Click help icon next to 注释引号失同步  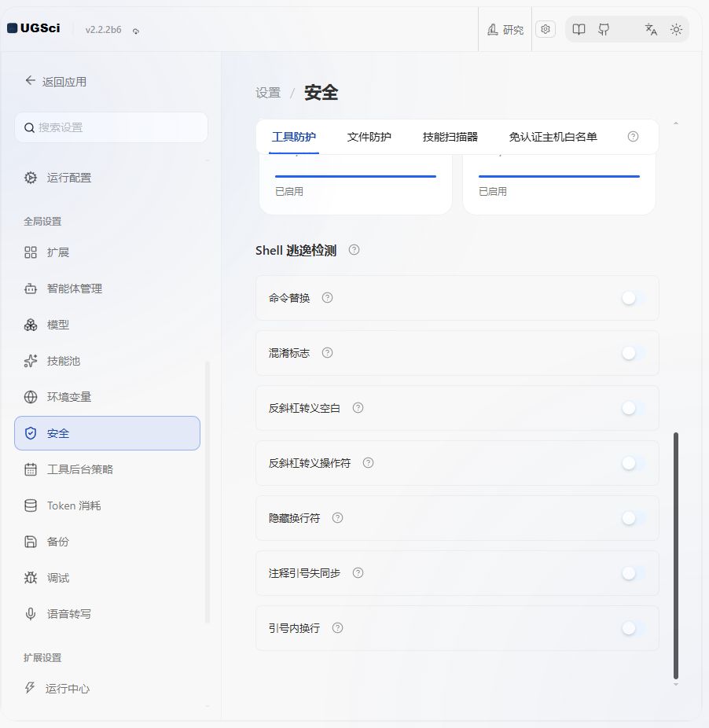point(358,573)
